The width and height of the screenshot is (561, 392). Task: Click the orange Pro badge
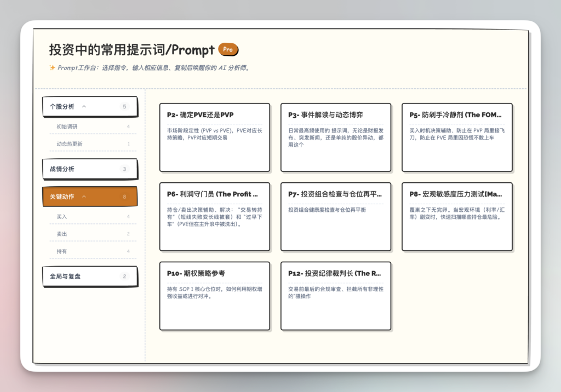coord(228,50)
